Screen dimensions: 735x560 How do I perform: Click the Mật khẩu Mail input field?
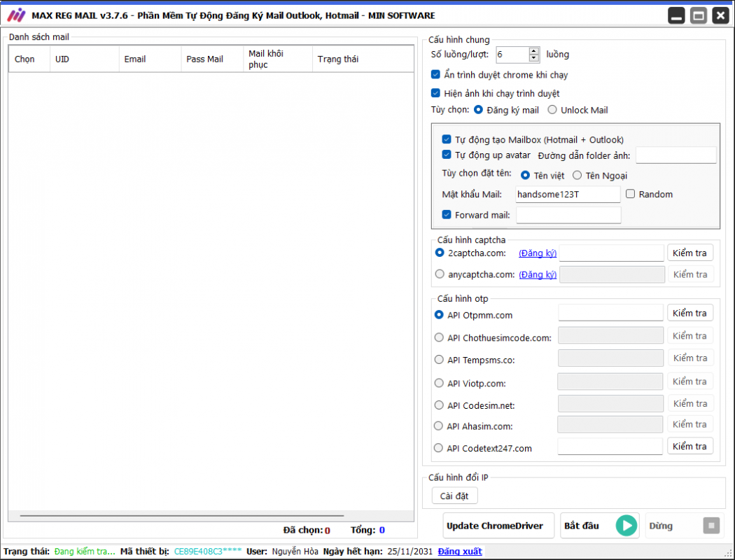[x=568, y=194]
